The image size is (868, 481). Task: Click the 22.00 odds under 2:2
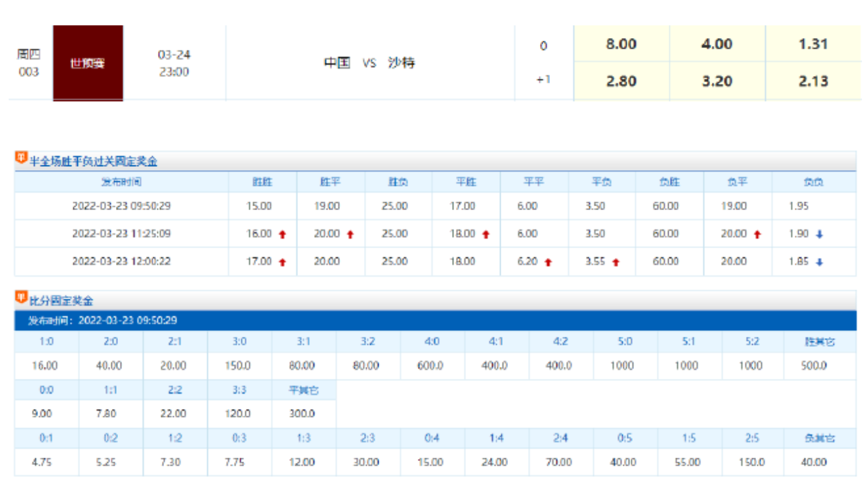pos(173,414)
